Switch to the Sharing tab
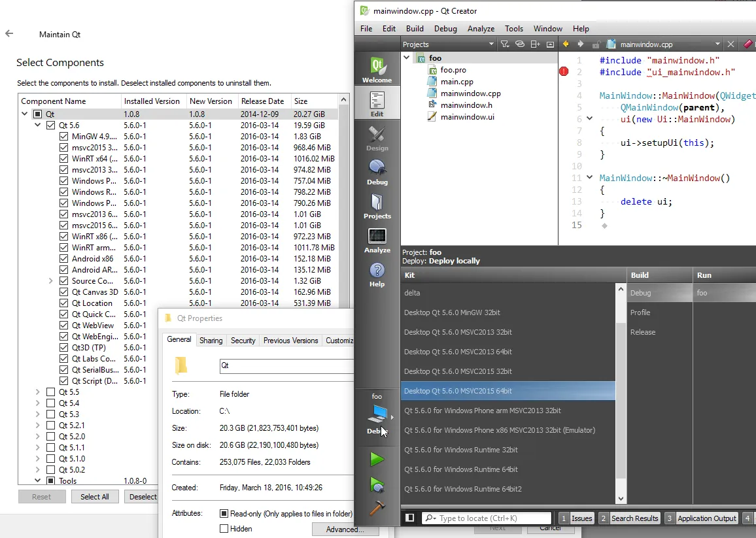This screenshot has width=756, height=538. point(211,341)
